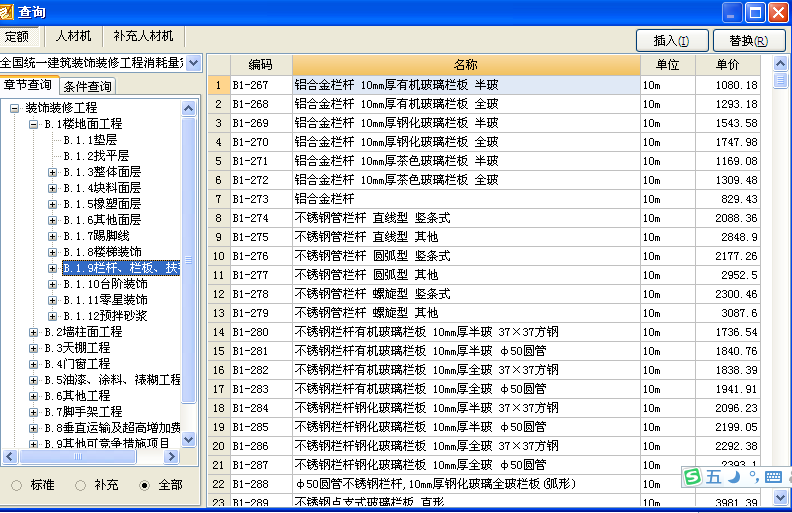Select code cell B1-270
This screenshot has height=513, width=792.
261,142
